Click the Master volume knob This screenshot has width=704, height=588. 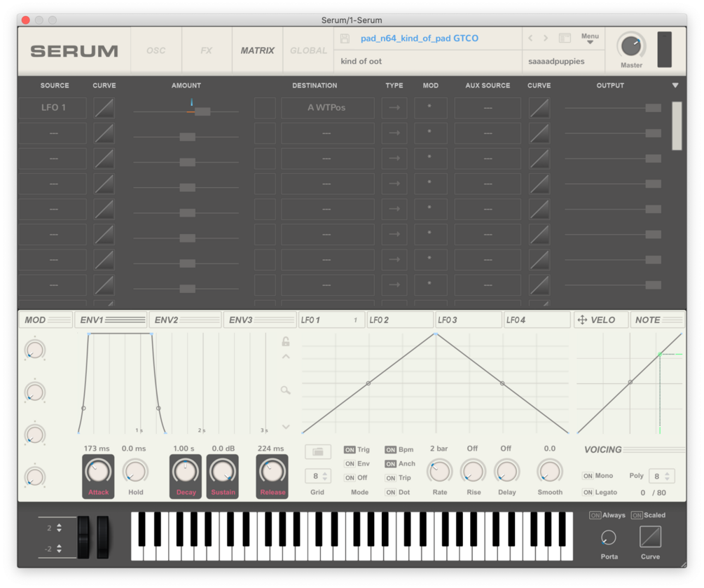pyautogui.click(x=631, y=46)
